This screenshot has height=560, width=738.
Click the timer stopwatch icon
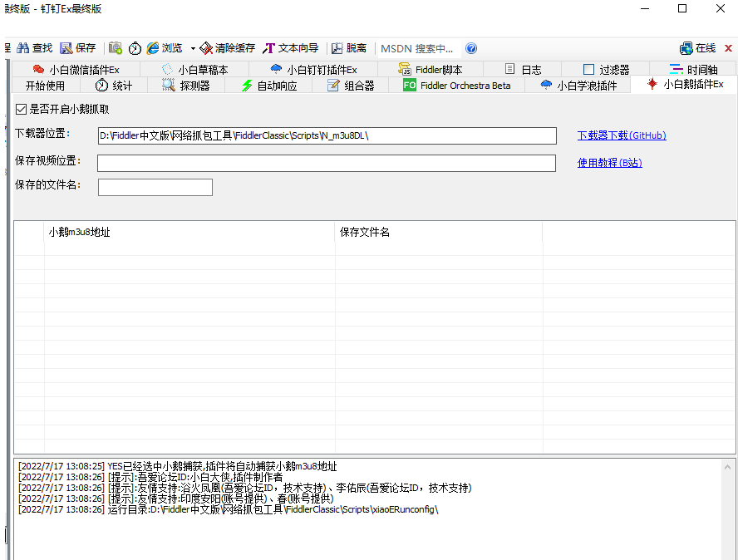(x=135, y=48)
